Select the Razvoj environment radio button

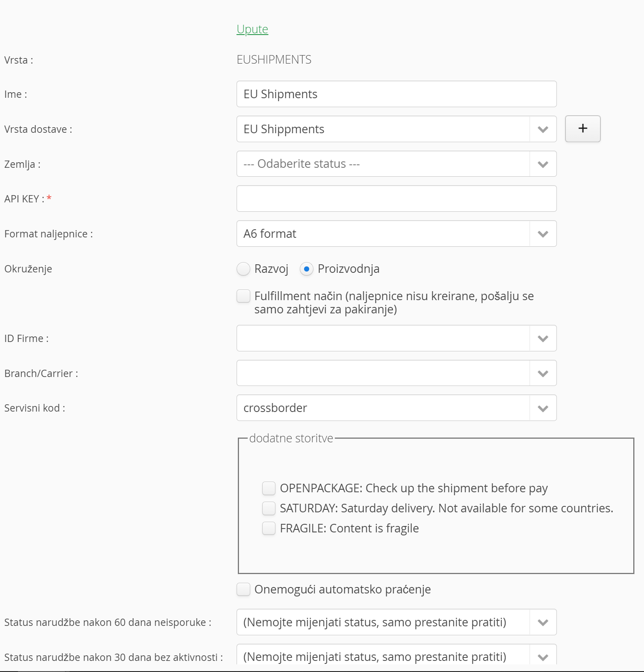coord(243,269)
